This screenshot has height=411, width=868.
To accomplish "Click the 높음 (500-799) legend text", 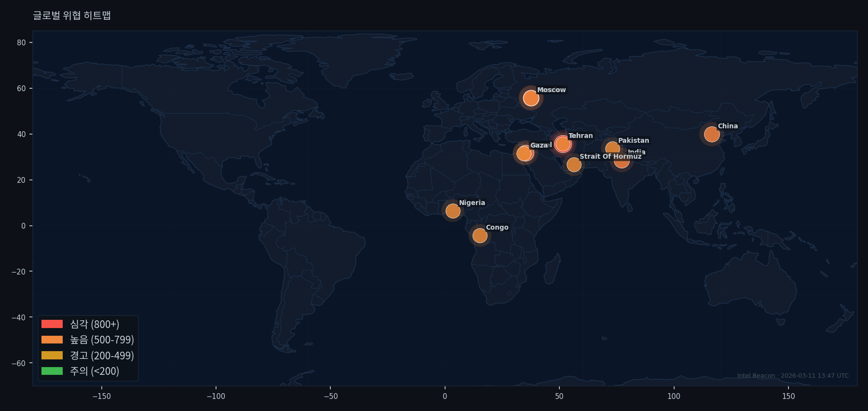I will click(102, 340).
